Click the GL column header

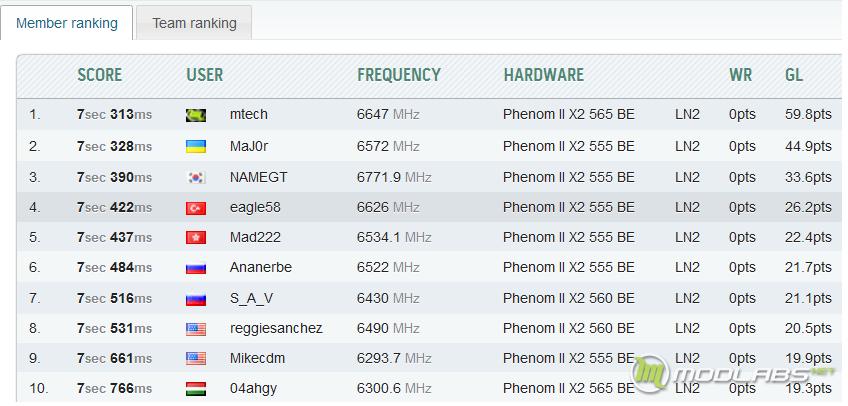[x=794, y=75]
